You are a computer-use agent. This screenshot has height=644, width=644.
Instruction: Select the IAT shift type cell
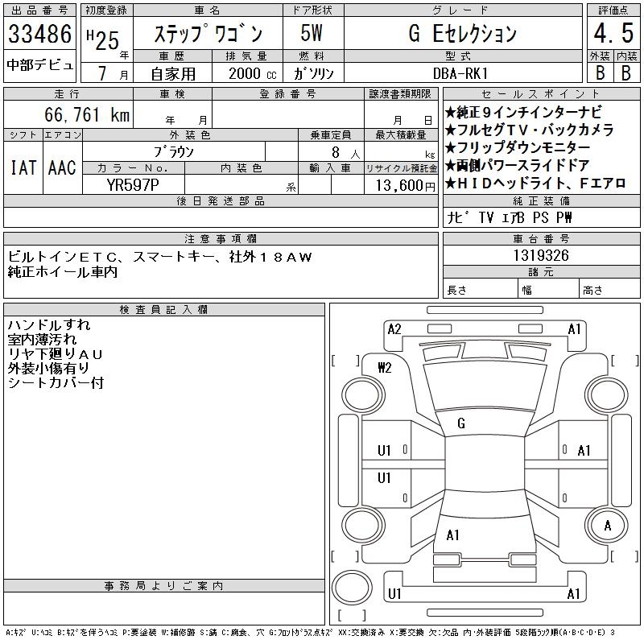(23, 167)
